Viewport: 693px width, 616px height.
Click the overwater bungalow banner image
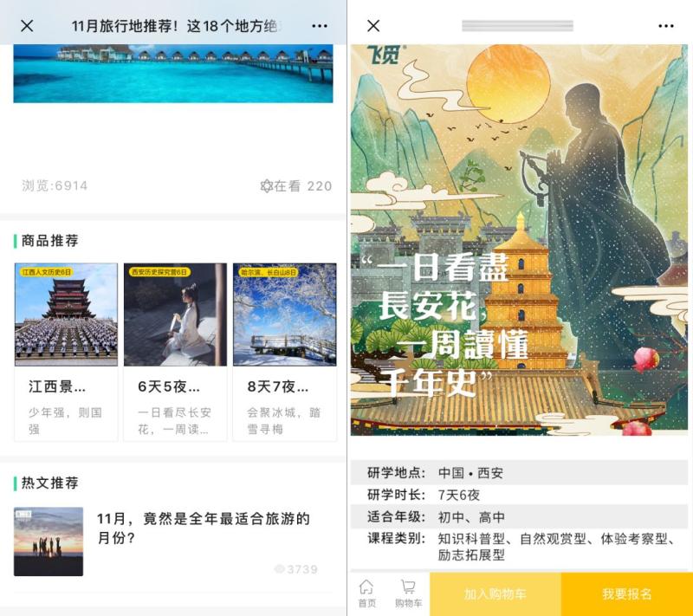[x=173, y=74]
